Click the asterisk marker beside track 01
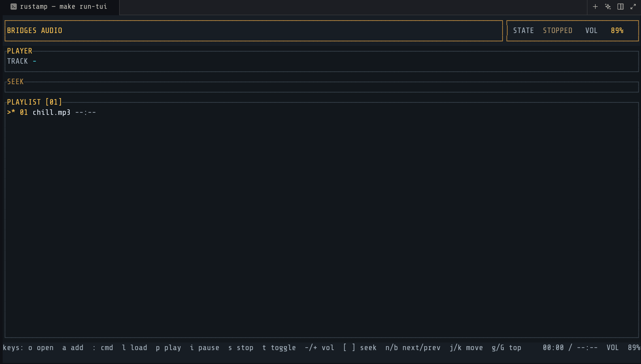 (x=13, y=112)
